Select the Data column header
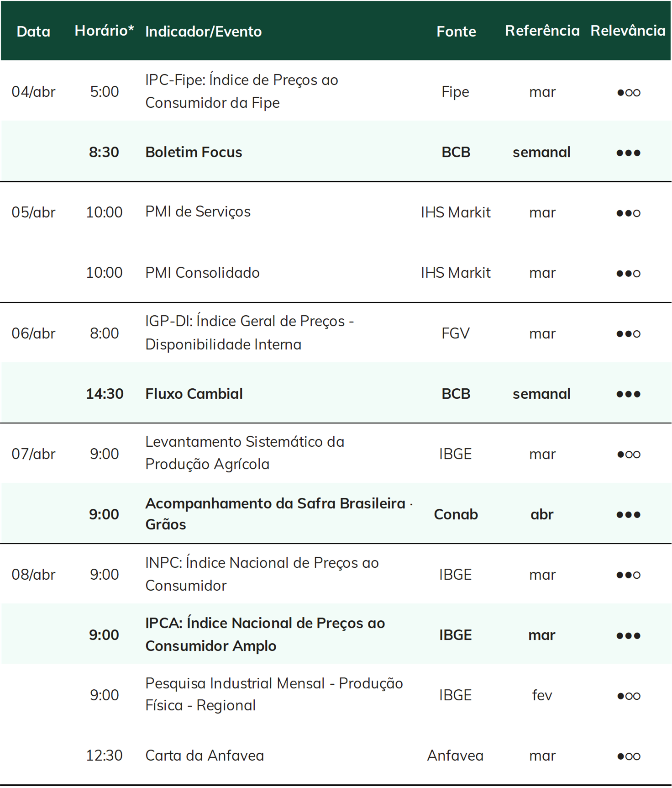This screenshot has height=788, width=672. [33, 31]
